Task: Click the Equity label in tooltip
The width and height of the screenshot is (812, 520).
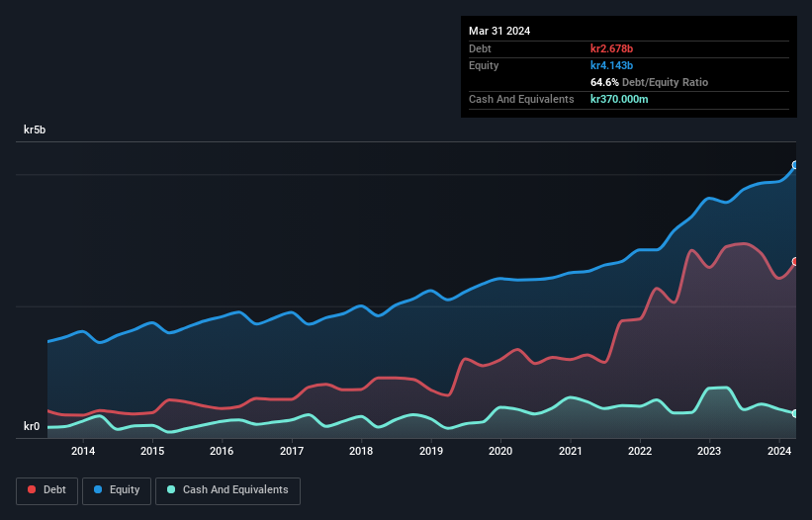Action: [x=484, y=65]
